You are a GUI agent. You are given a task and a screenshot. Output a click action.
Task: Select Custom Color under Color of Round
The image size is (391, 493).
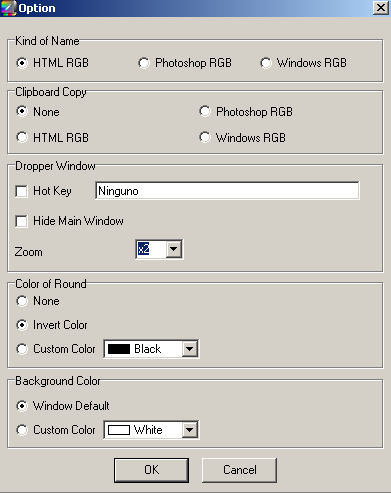point(22,349)
